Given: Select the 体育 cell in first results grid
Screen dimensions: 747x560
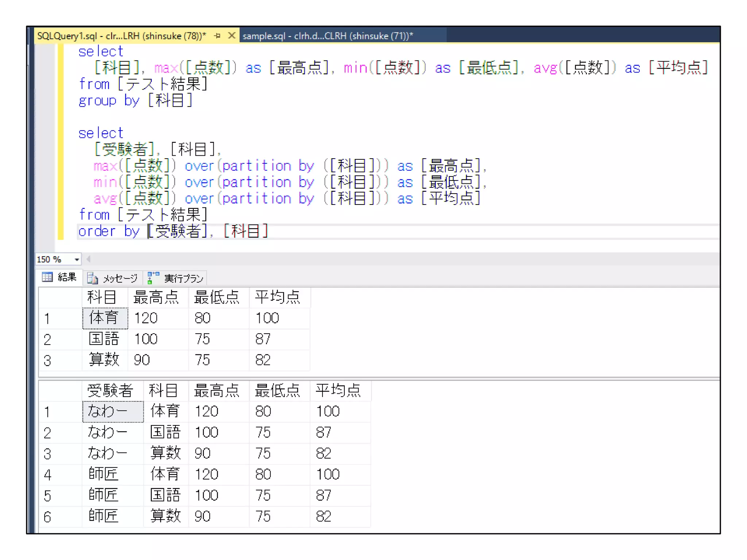Looking at the screenshot, I should tap(105, 318).
